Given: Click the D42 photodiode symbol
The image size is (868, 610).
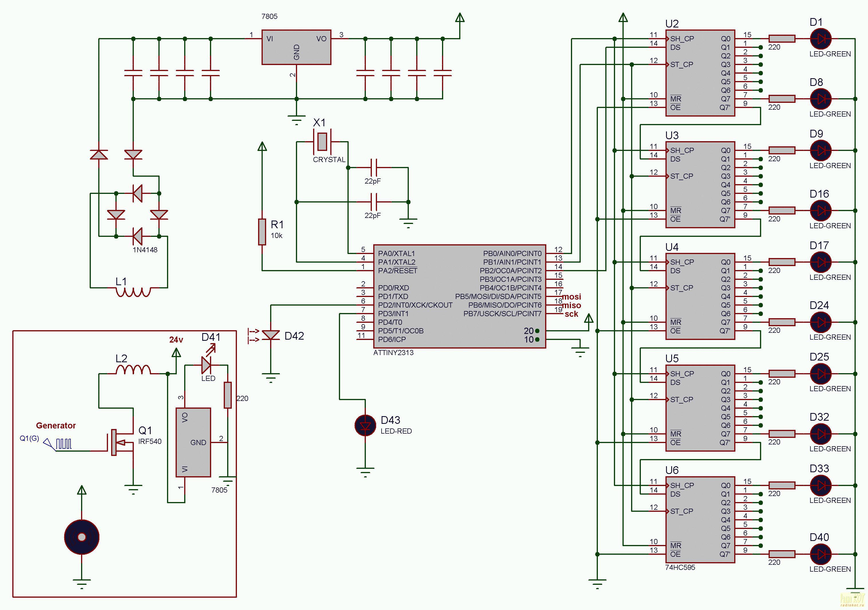Looking at the screenshot, I should 271,335.
